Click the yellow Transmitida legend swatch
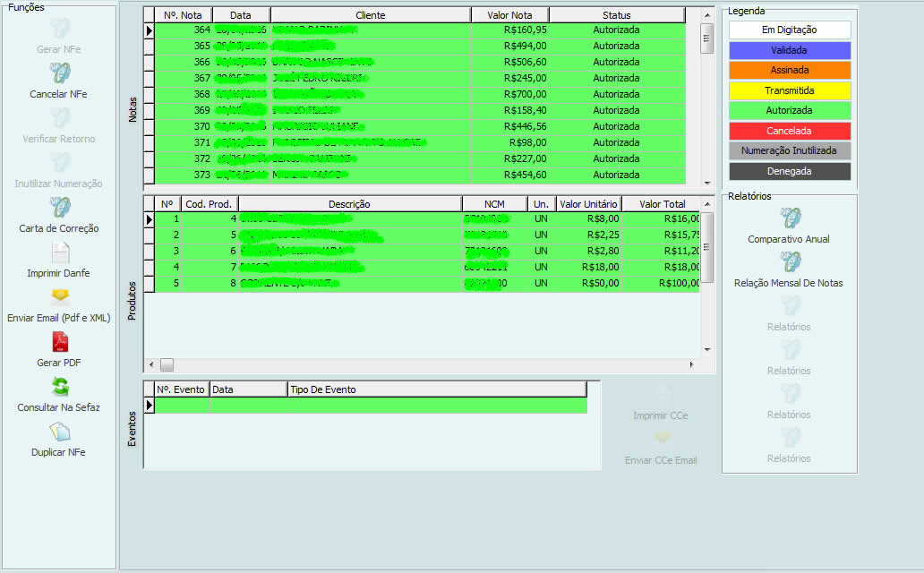The height and width of the screenshot is (573, 924). [x=789, y=90]
